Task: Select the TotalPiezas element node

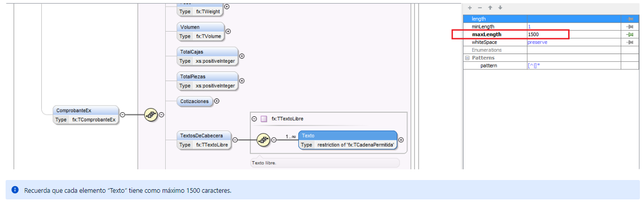Action: coord(207,81)
